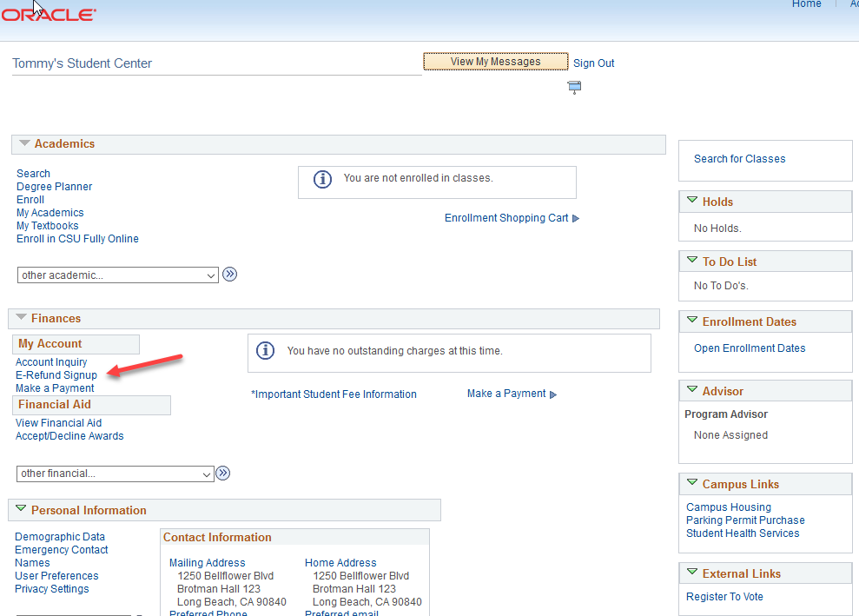Screen dimensions: 859x616
Task: Open Student Health Services
Action: click(x=743, y=533)
